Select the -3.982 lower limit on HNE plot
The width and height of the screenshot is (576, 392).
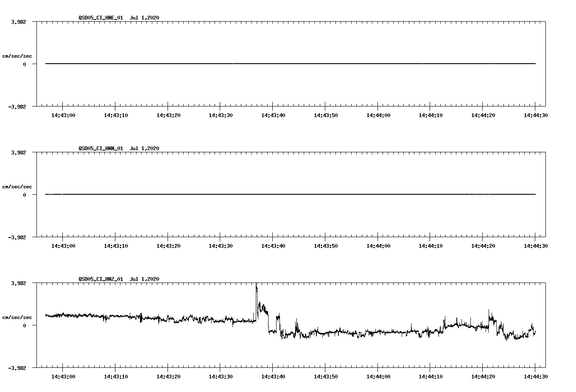pos(17,107)
